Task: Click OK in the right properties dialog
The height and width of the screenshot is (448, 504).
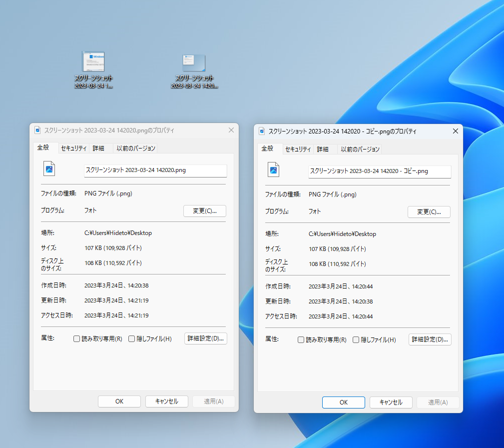Action: click(343, 402)
